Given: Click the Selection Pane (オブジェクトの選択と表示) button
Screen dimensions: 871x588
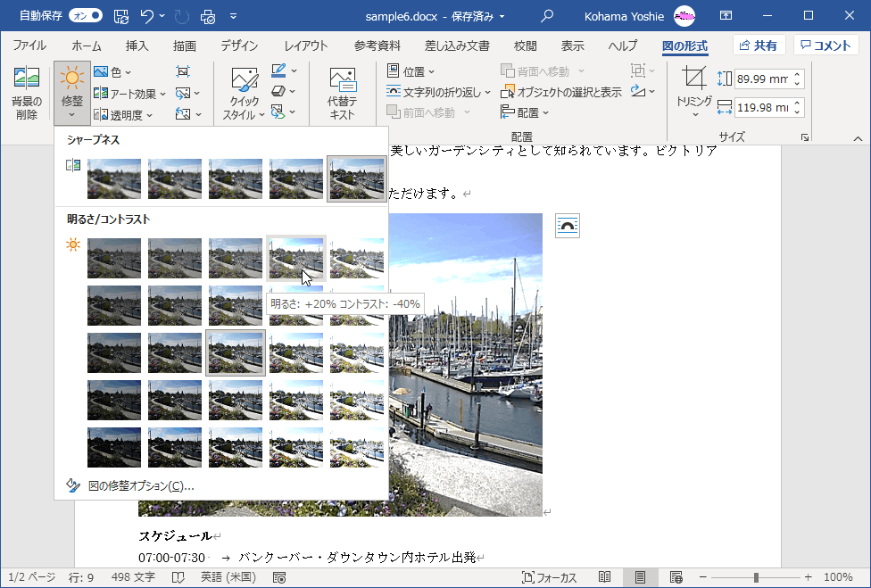Looking at the screenshot, I should (561, 92).
